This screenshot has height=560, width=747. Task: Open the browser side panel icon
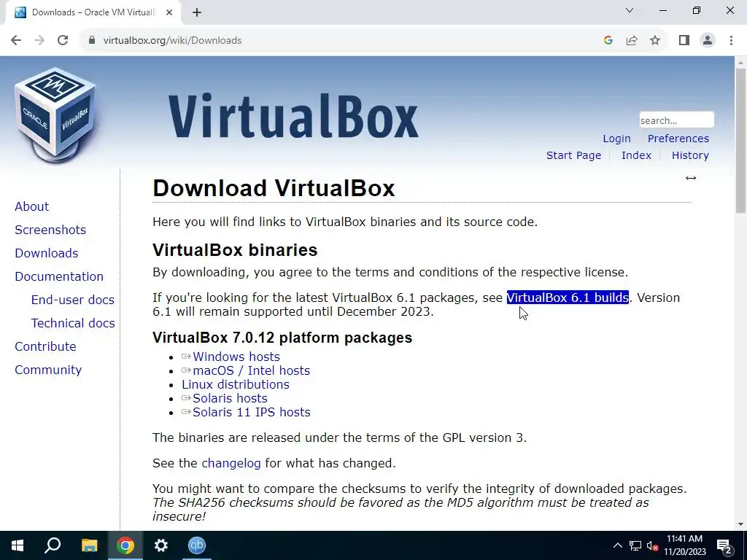click(x=684, y=41)
